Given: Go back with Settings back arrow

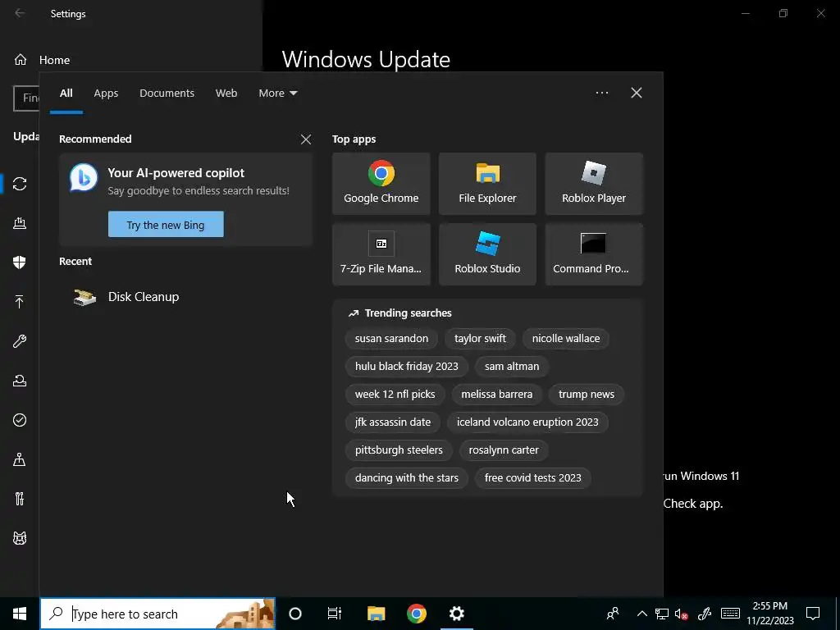Looking at the screenshot, I should (20, 13).
